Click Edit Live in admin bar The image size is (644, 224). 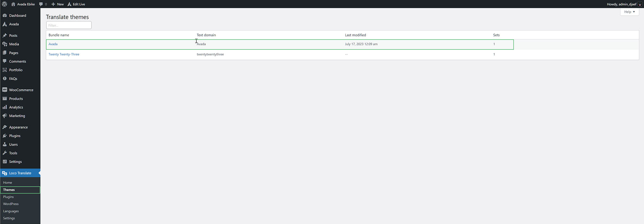click(76, 4)
